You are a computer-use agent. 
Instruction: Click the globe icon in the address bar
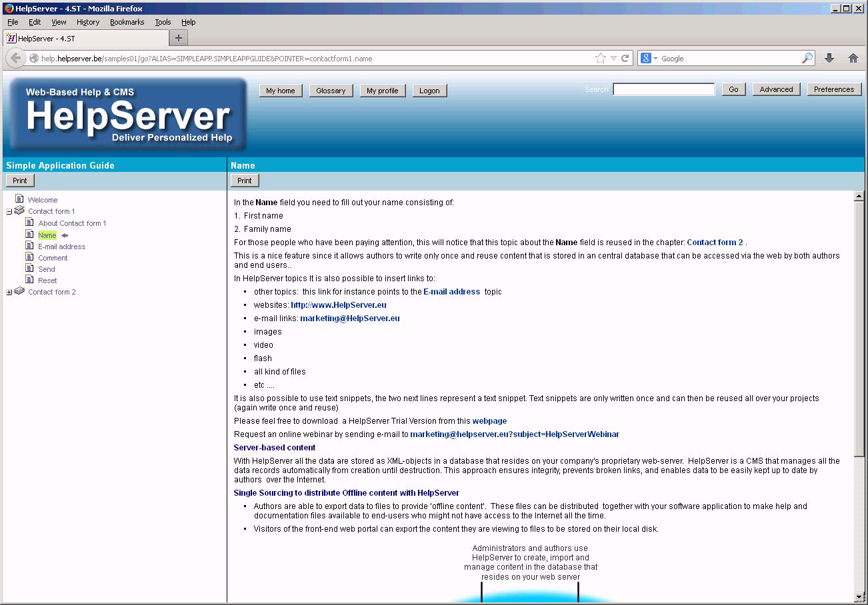tap(33, 58)
